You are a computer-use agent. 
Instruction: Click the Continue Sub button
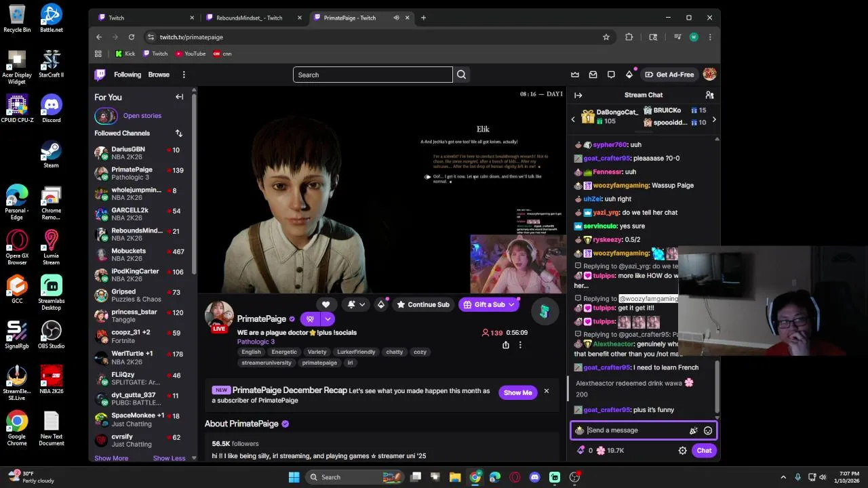click(422, 304)
